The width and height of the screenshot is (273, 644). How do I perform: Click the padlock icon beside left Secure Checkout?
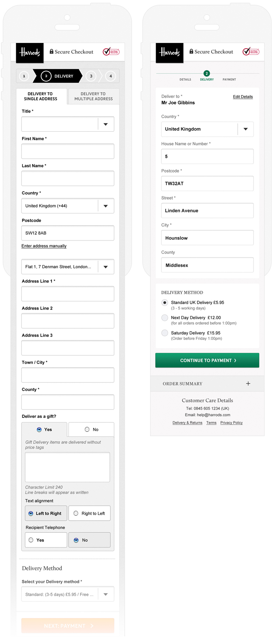point(51,52)
